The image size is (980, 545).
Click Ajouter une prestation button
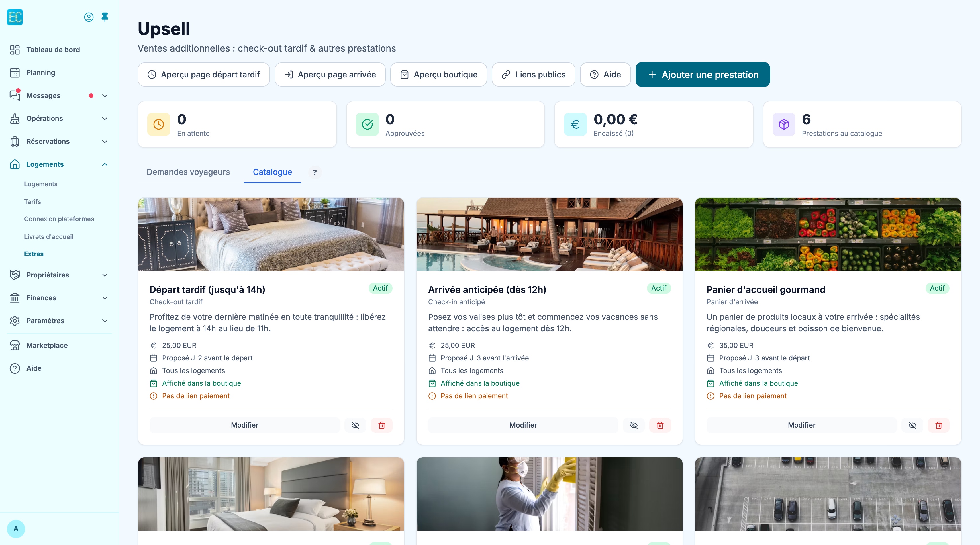pyautogui.click(x=703, y=75)
